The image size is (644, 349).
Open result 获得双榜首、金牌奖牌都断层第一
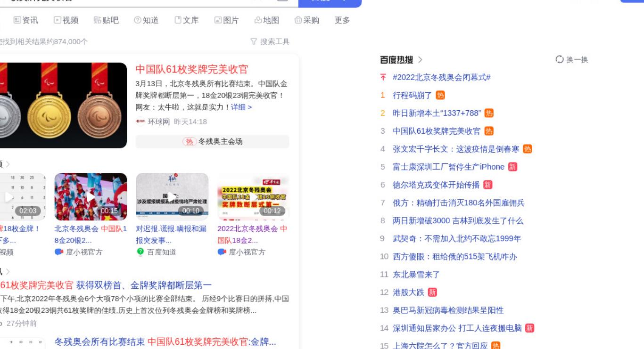(144, 285)
